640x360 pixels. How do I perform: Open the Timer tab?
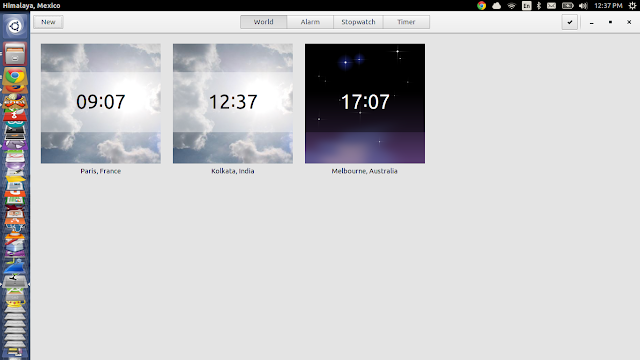coord(406,22)
